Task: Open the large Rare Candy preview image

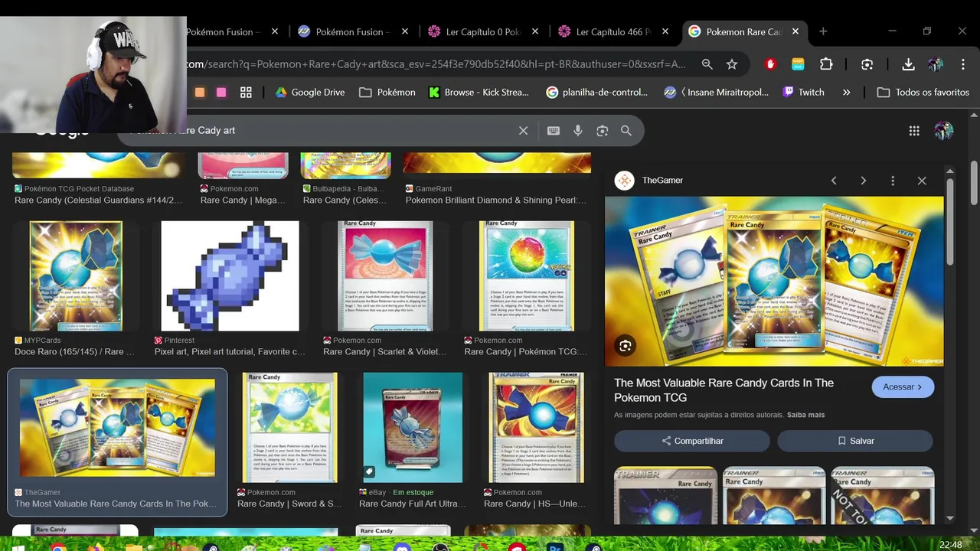Action: click(774, 281)
